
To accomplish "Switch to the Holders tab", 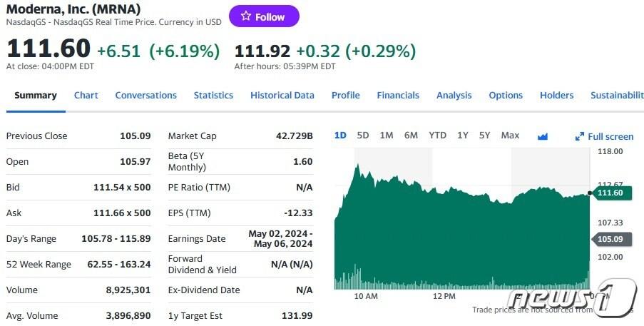I will coord(556,96).
